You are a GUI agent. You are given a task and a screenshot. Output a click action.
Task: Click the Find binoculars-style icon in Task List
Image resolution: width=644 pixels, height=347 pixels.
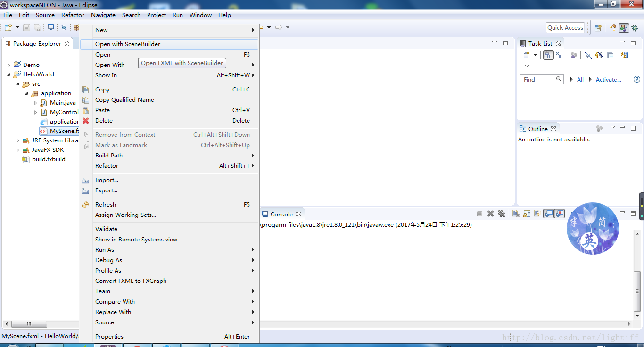point(599,55)
